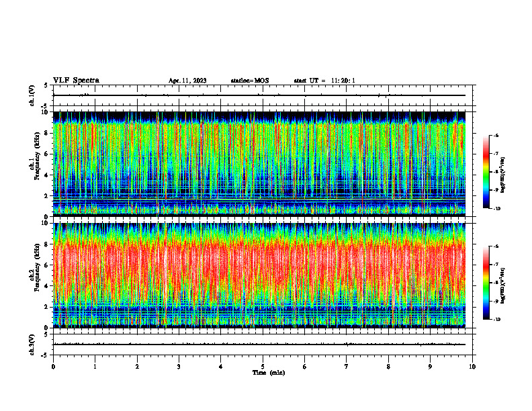
Task: Click the ch.1 spectrogram color scale bar
Action: [x=486, y=172]
